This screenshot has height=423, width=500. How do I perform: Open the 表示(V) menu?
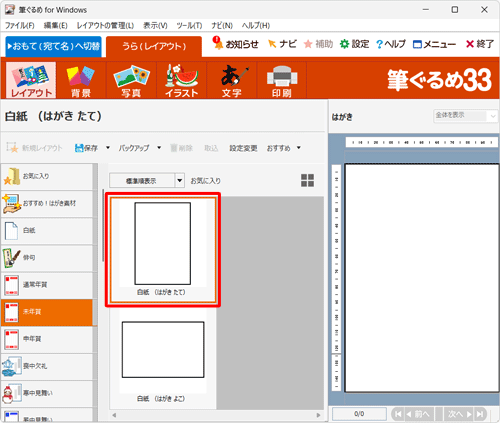tap(155, 25)
